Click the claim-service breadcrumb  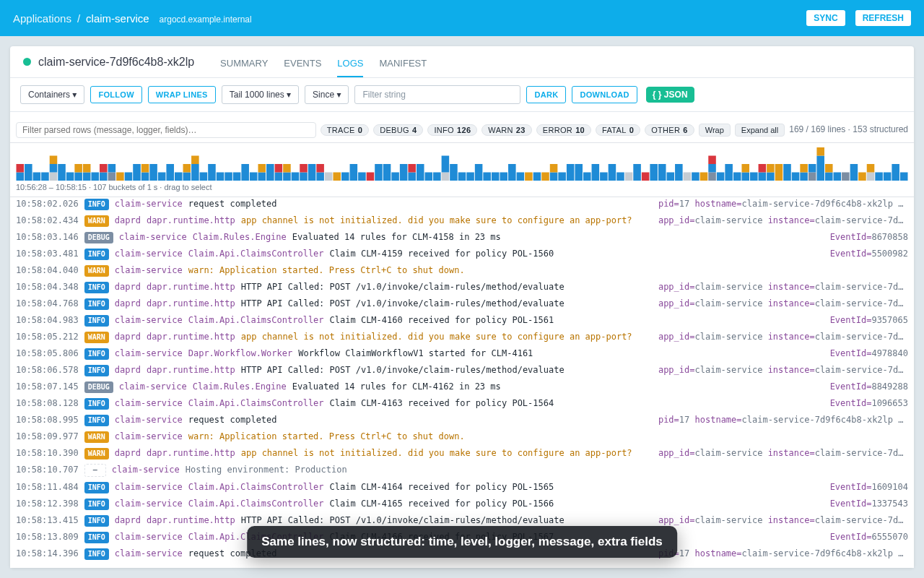pyautogui.click(x=118, y=18)
